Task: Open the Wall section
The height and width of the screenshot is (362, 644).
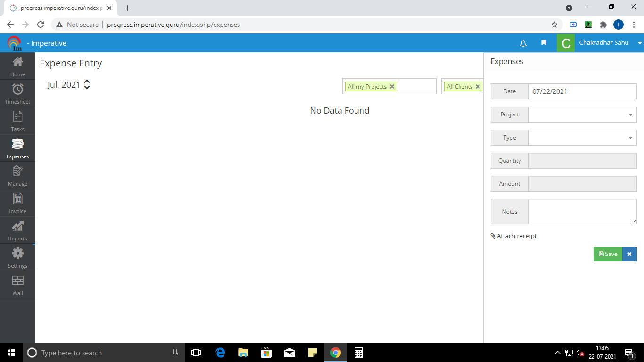Action: point(17,285)
